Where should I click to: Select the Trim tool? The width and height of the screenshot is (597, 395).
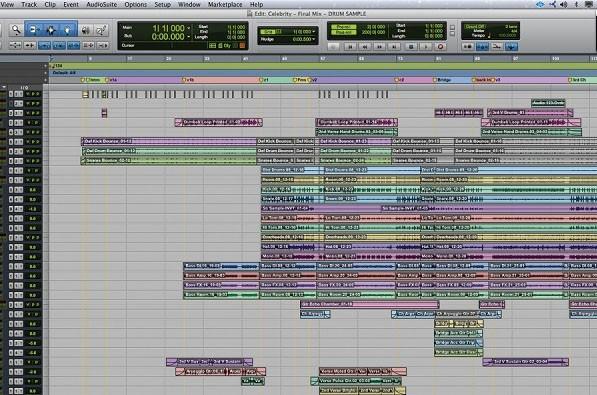tap(34, 29)
